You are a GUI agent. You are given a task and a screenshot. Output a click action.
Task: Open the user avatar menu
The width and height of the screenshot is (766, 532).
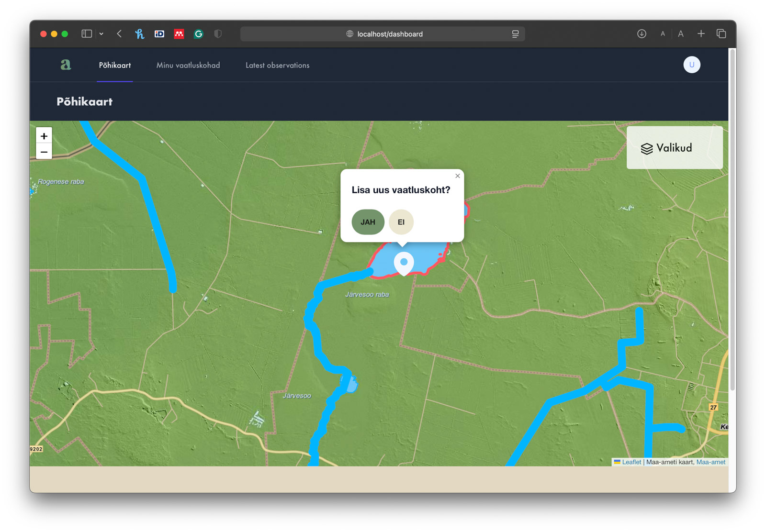691,65
